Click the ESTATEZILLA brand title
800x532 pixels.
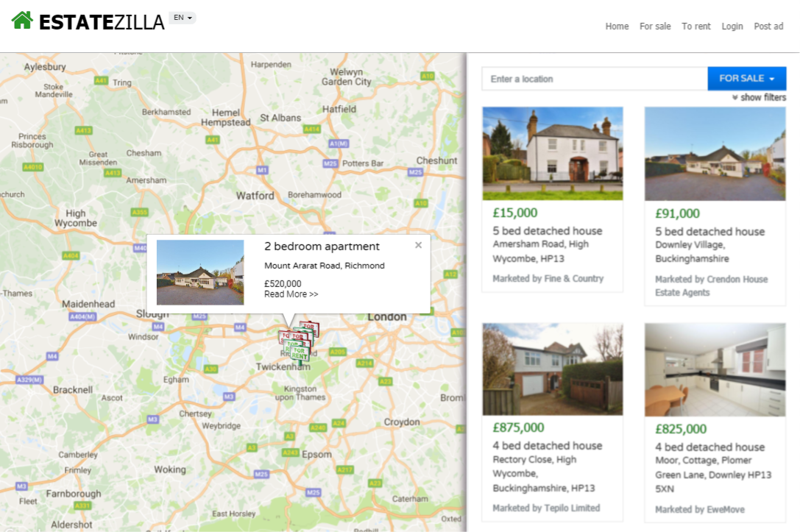[102, 22]
